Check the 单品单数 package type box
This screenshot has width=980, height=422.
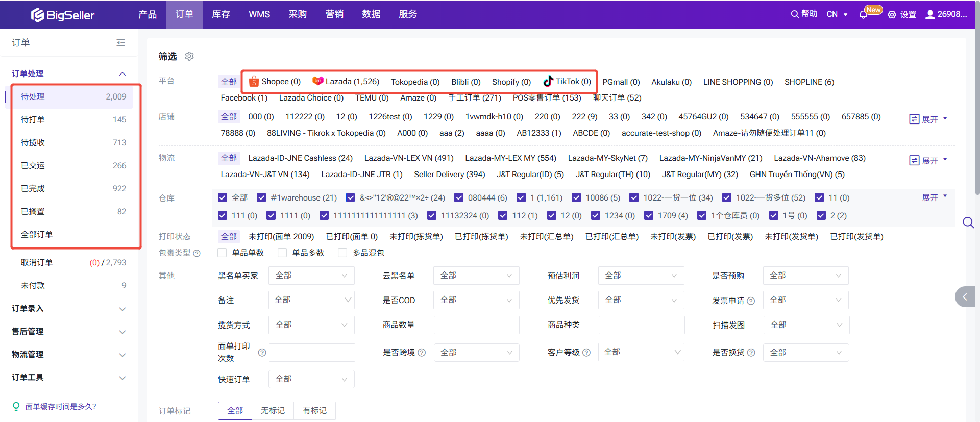(x=222, y=253)
